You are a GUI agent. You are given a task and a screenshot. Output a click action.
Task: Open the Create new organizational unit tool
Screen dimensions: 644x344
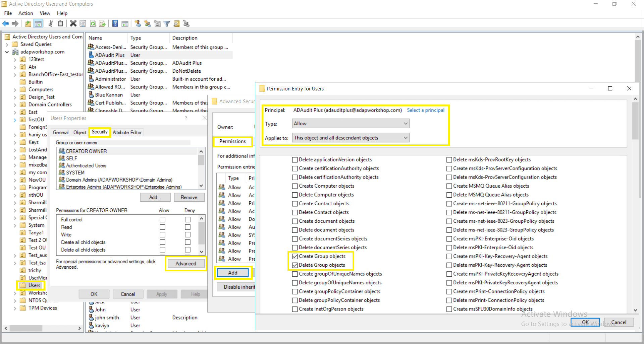[x=157, y=23]
